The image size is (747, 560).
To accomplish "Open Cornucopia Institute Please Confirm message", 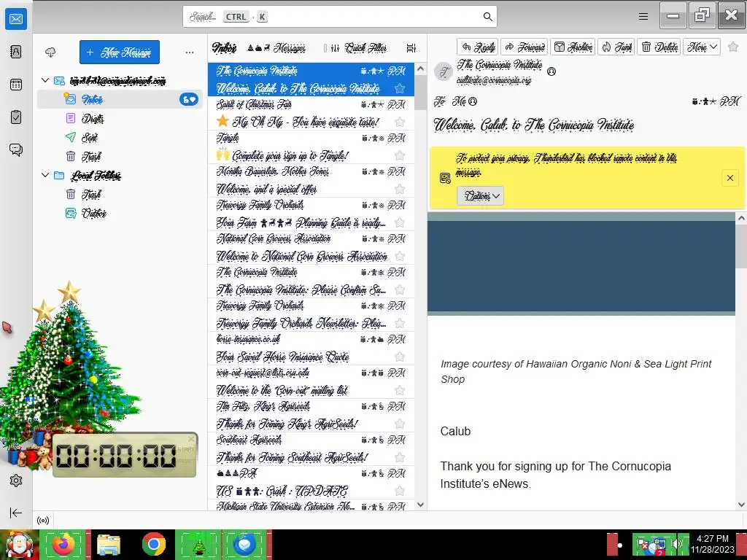I will tap(311, 281).
